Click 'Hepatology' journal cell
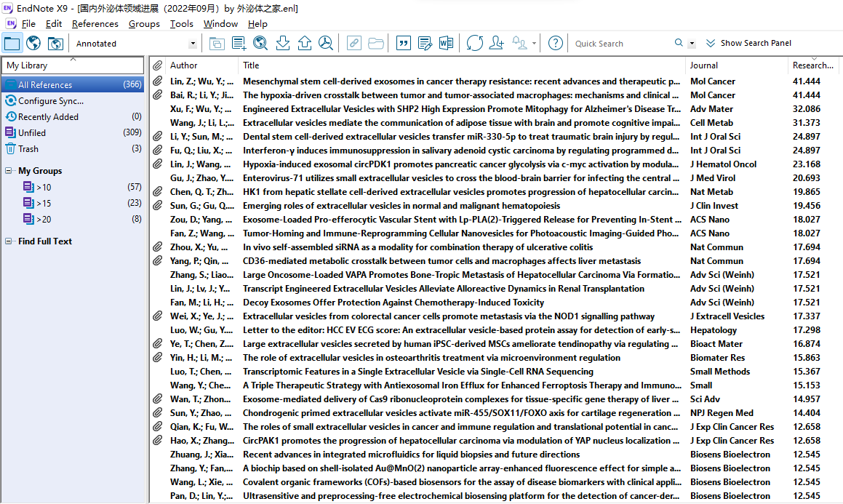The height and width of the screenshot is (504, 843). [x=714, y=330]
